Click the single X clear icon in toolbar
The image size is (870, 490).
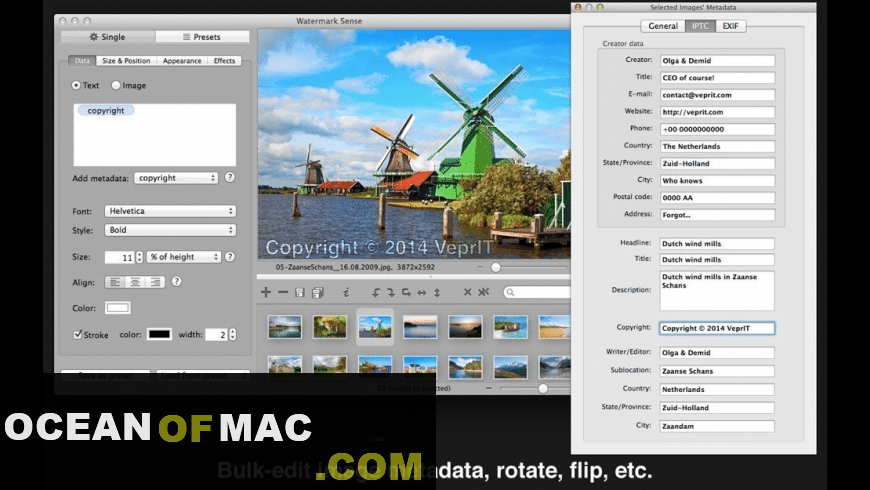(x=467, y=292)
